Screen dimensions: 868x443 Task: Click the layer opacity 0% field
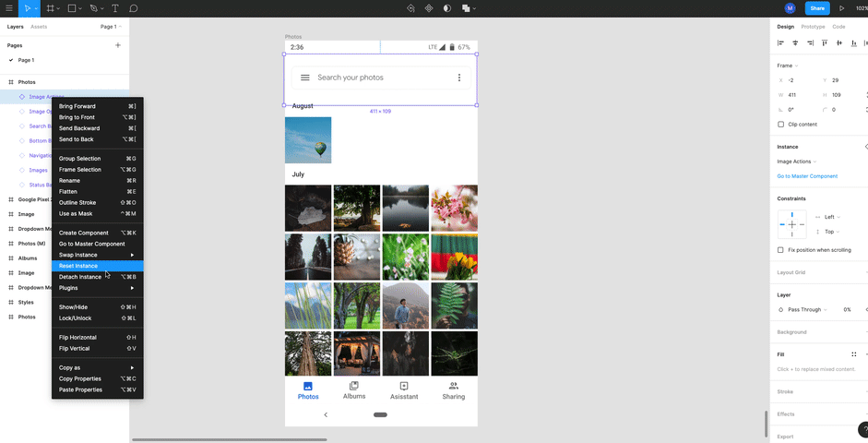[x=847, y=310]
